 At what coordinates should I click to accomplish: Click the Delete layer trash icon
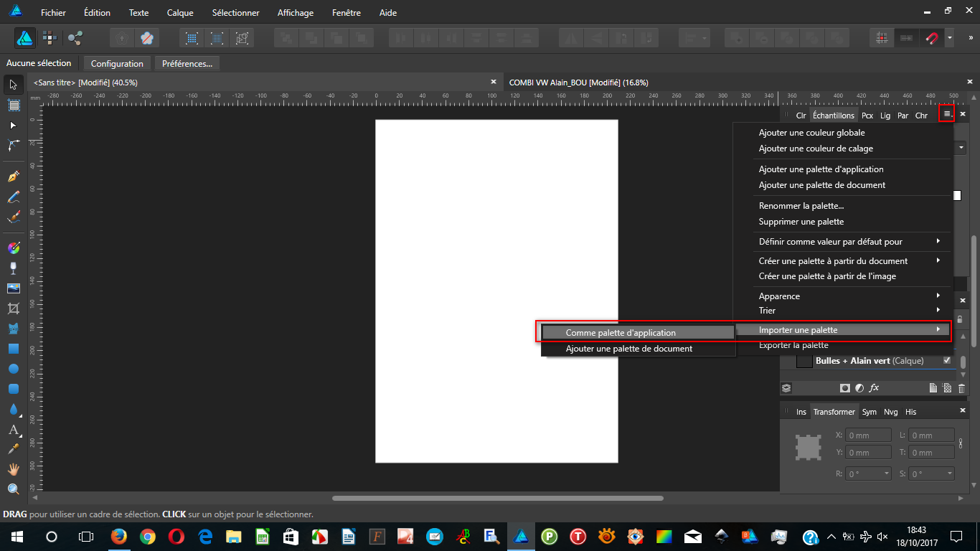click(961, 388)
